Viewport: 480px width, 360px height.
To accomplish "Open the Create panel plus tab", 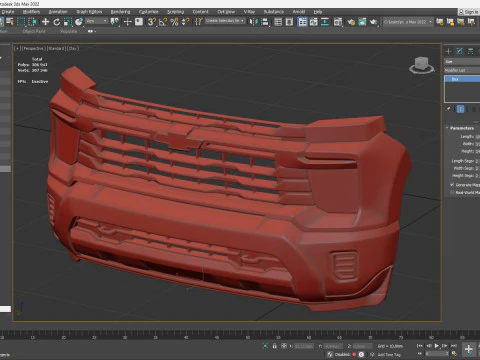I will tap(448, 51).
